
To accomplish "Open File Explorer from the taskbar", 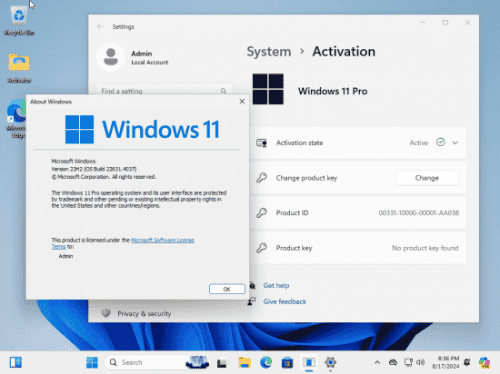I will pyautogui.click(x=244, y=362).
